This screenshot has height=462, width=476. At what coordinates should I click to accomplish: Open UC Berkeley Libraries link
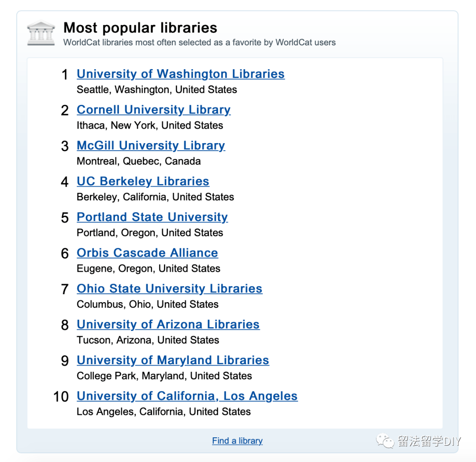[x=143, y=181]
